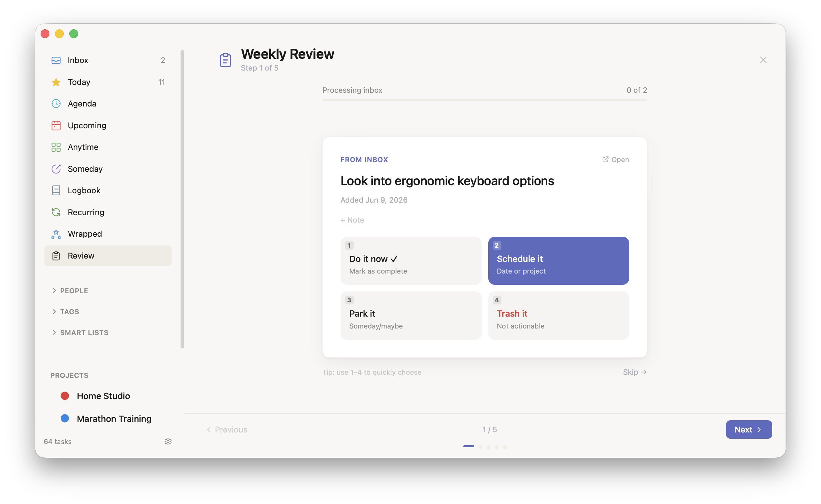The width and height of the screenshot is (821, 504).
Task: Close the Weekly Review with X
Action: pos(763,60)
